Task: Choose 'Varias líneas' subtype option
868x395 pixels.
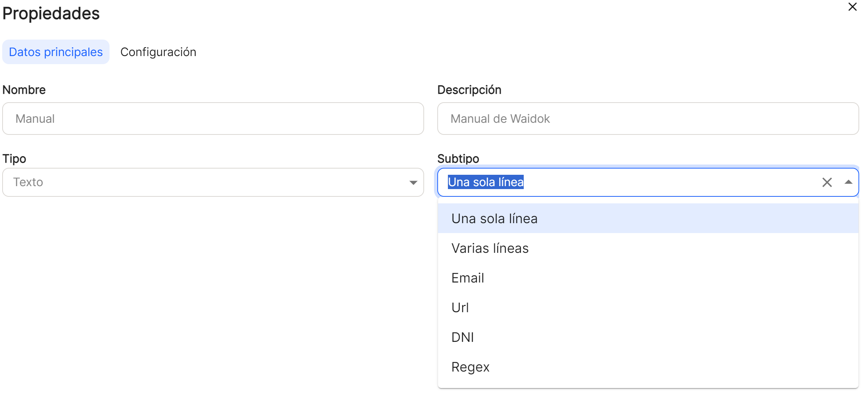Action: [648, 248]
